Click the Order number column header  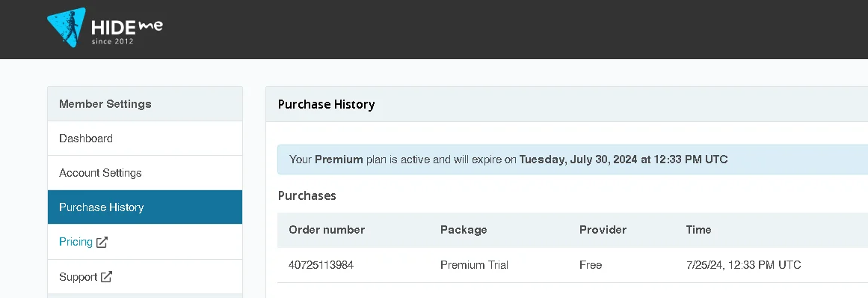click(x=327, y=229)
